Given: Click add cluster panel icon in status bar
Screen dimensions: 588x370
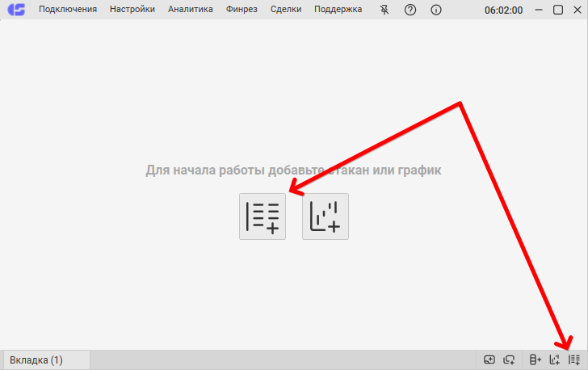Looking at the screenshot, I should tap(535, 359).
